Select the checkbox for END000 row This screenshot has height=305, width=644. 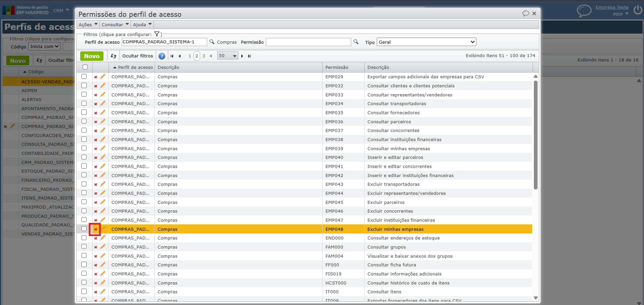[84, 238]
